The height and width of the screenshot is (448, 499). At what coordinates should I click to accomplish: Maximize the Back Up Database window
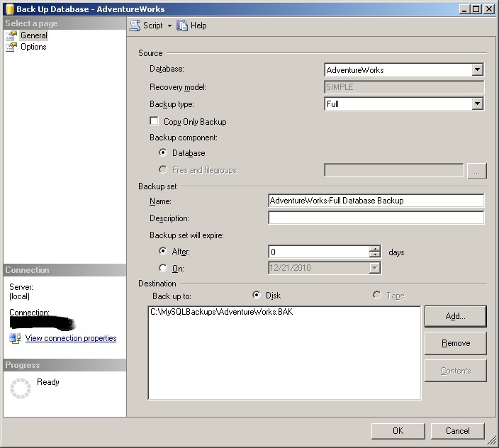pyautogui.click(x=476, y=9)
